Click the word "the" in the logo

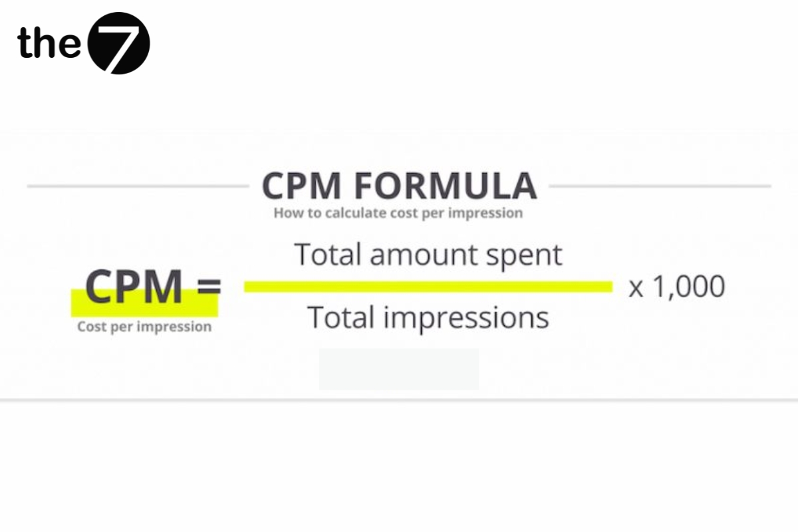point(50,43)
